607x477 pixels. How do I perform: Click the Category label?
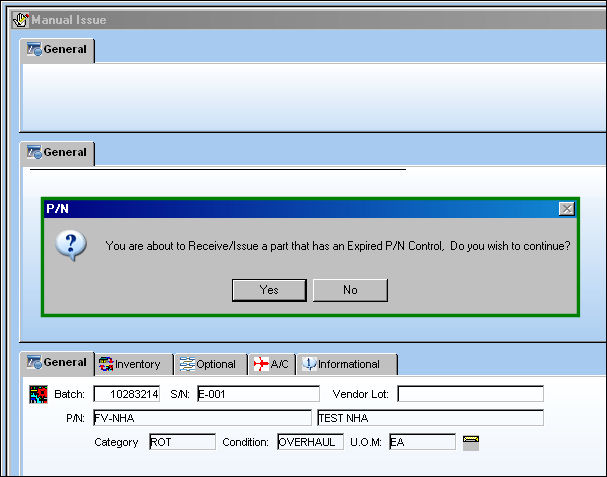coord(116,443)
